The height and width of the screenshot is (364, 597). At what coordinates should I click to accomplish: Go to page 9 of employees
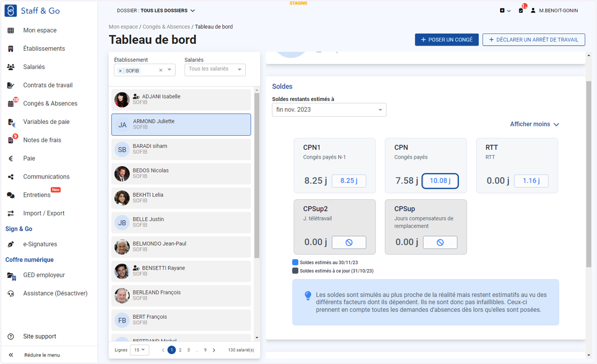click(x=205, y=350)
